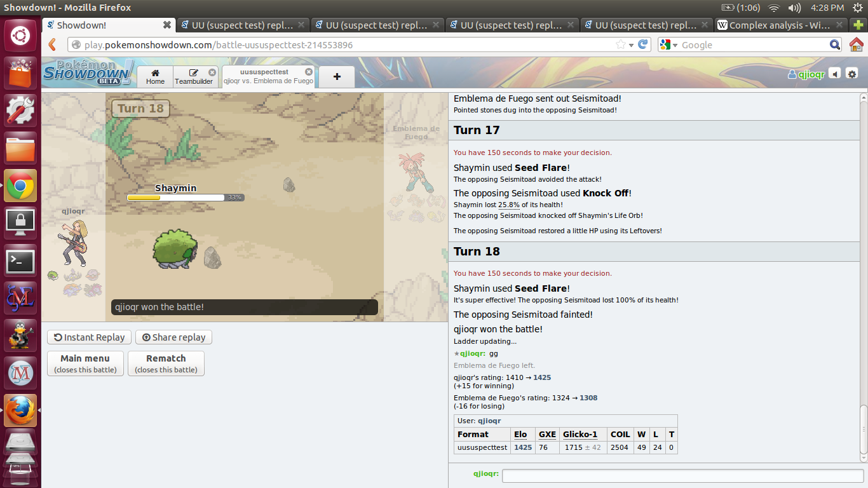Click the red circular M dock icon

point(20,372)
